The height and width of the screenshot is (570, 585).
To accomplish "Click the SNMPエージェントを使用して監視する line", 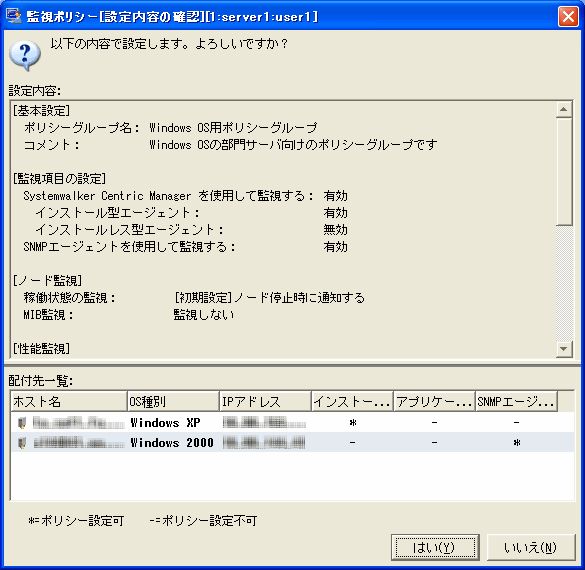I will pos(129,247).
